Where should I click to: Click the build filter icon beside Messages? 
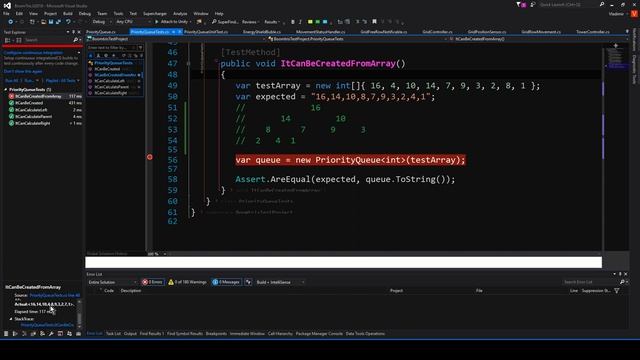click(x=248, y=282)
